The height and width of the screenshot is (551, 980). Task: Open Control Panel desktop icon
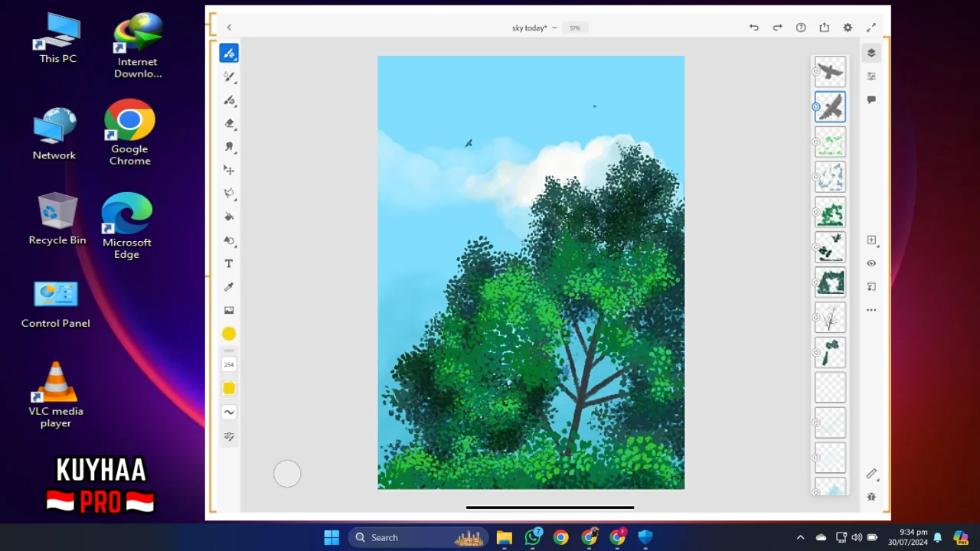point(56,305)
